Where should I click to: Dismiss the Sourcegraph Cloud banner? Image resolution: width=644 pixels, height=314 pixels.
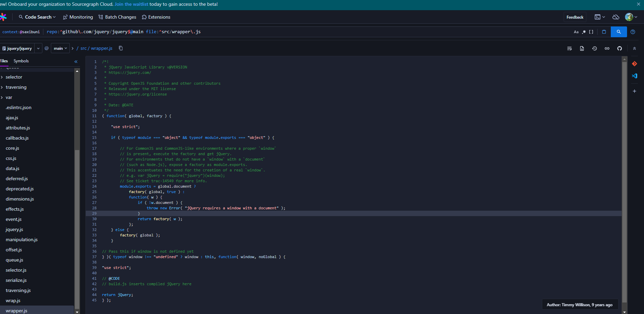pos(639,4)
